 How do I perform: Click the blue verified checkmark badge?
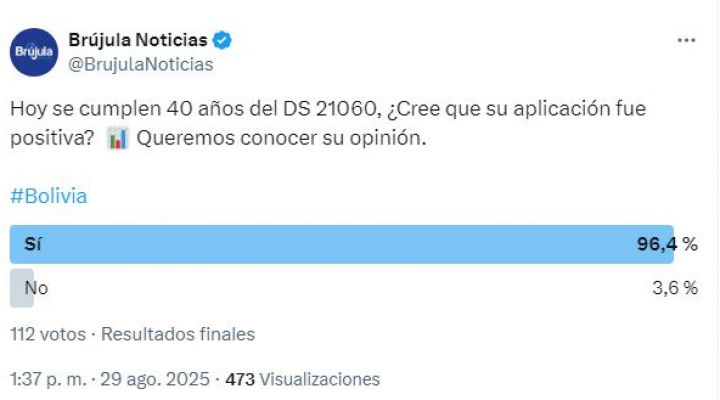coord(222,40)
